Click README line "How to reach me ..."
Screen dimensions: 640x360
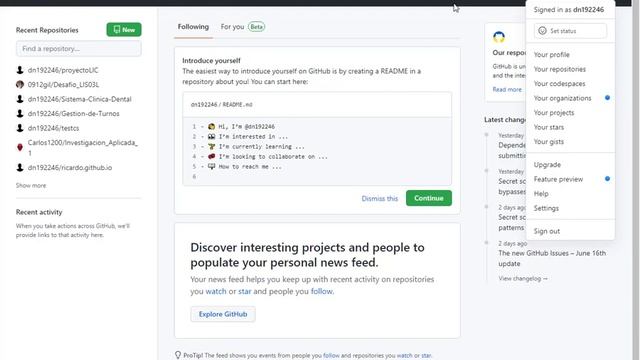tap(250, 167)
